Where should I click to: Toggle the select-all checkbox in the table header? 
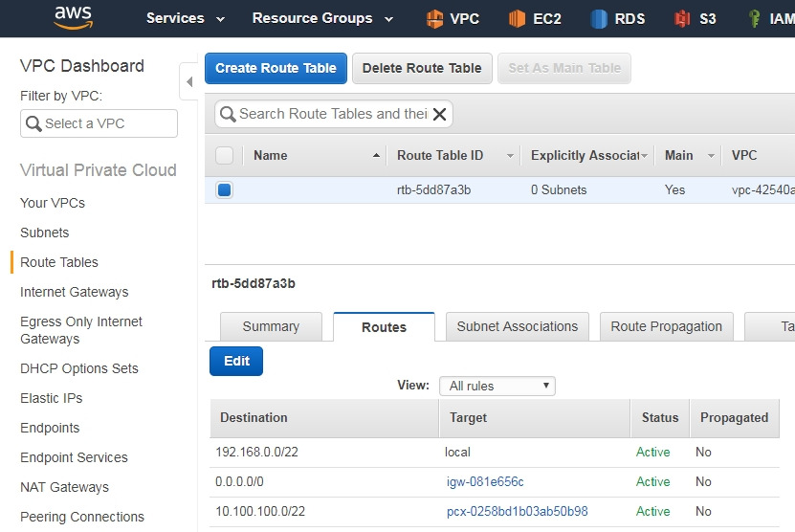point(224,155)
